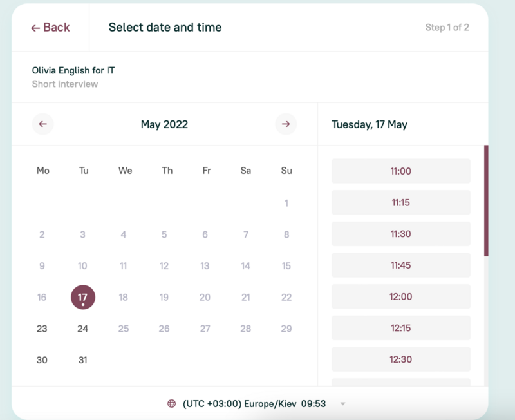Select the 11:00 time slot
Image resolution: width=515 pixels, height=420 pixels.
pyautogui.click(x=400, y=171)
